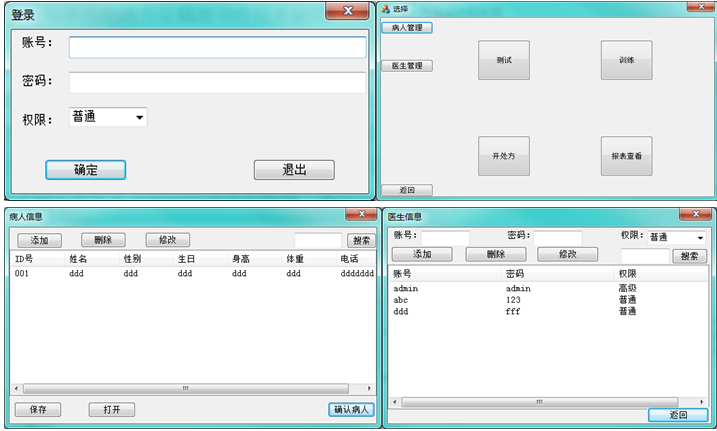Image resolution: width=717 pixels, height=431 pixels.
Task: Click 账号 input in 医生信息 window
Action: click(x=445, y=238)
